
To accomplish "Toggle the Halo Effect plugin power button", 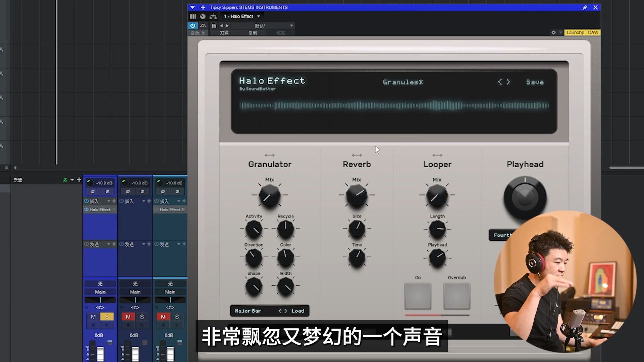I will (x=193, y=25).
